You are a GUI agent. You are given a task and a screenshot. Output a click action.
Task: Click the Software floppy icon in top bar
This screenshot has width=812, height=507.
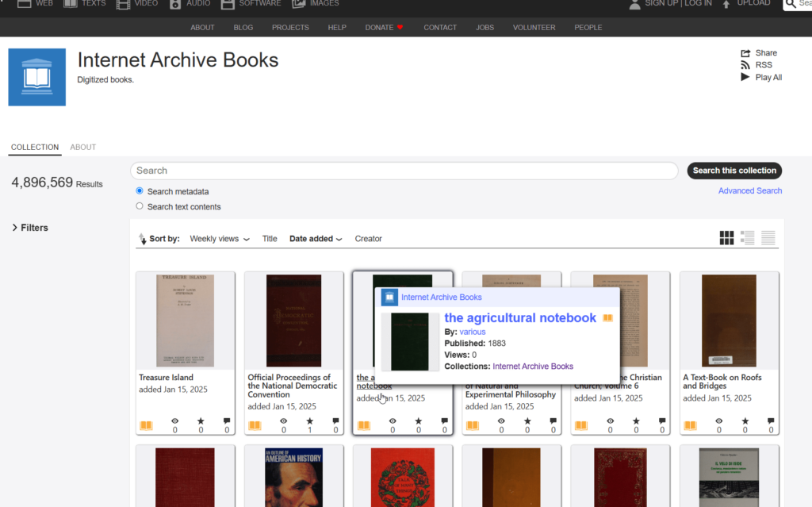tap(228, 4)
